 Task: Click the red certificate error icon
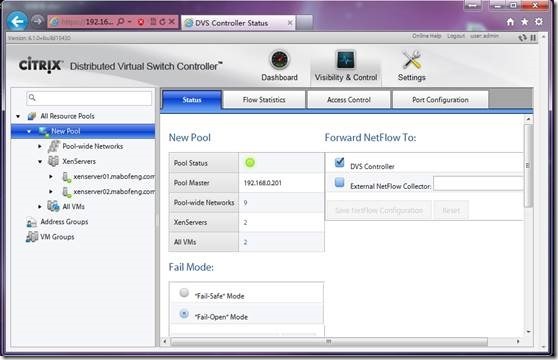(x=141, y=22)
